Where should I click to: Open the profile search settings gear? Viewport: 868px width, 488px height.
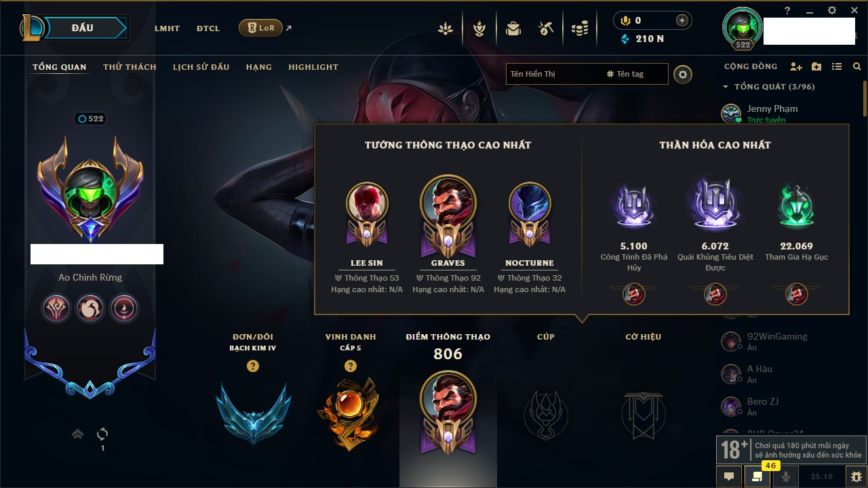point(683,74)
